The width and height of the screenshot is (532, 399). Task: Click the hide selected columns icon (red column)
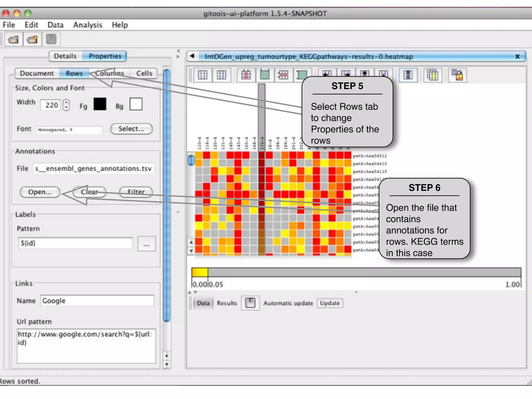[246, 75]
